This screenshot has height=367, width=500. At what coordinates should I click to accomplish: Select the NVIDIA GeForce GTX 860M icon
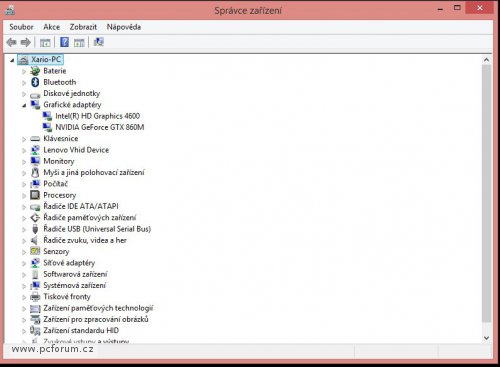[x=47, y=127]
